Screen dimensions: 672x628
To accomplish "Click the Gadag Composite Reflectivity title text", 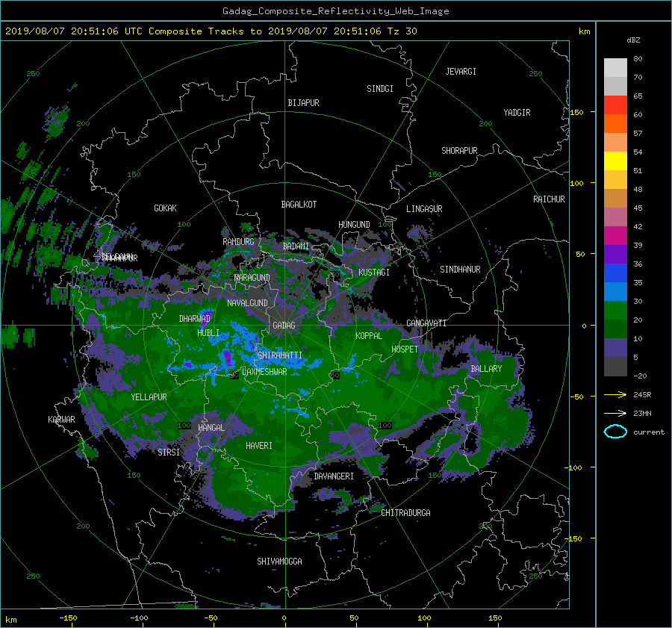I will tap(335, 11).
